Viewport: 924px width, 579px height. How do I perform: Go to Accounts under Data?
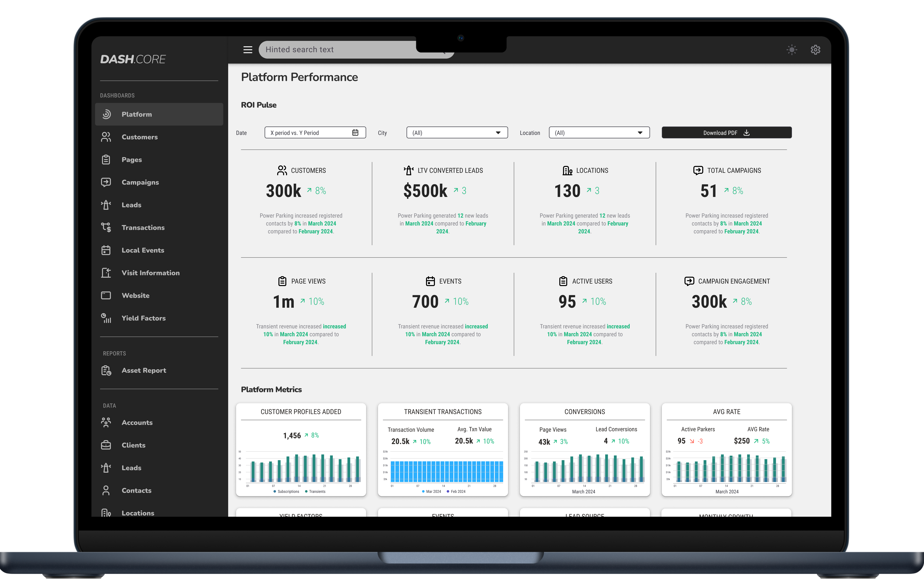tap(137, 423)
